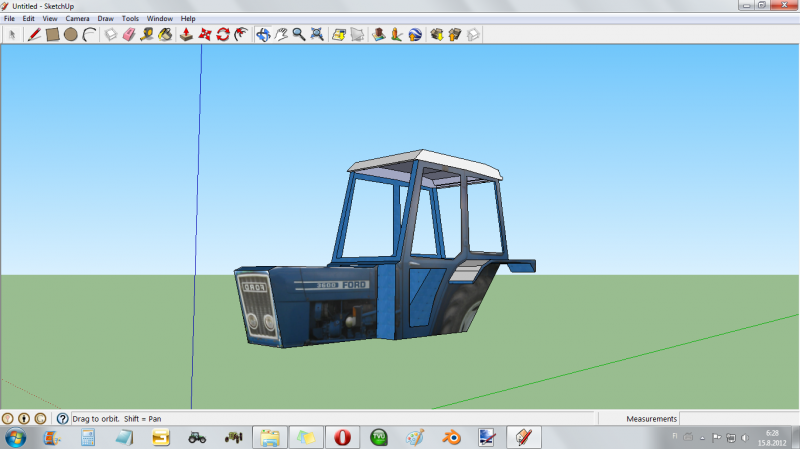Click the Zoom magnifier tool
Viewport: 800px width, 449px height.
pyautogui.click(x=299, y=34)
